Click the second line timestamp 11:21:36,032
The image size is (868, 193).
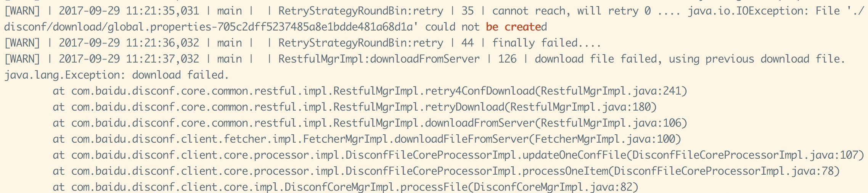point(162,43)
